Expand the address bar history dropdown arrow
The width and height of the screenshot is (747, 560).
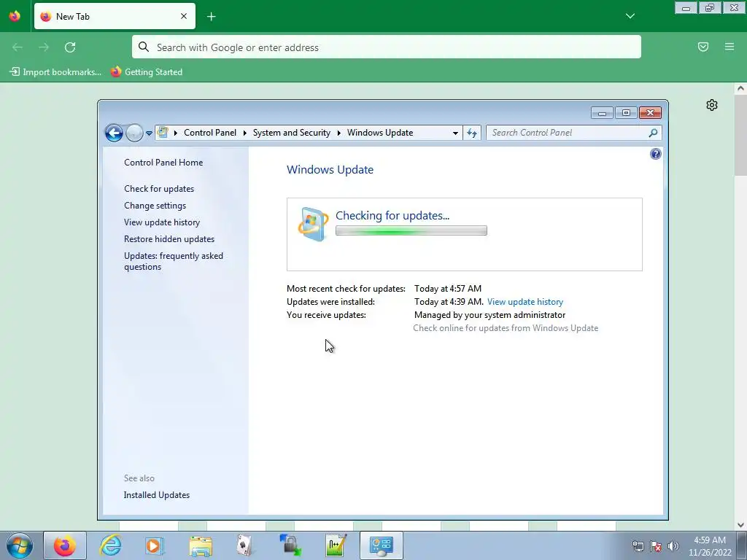point(455,133)
